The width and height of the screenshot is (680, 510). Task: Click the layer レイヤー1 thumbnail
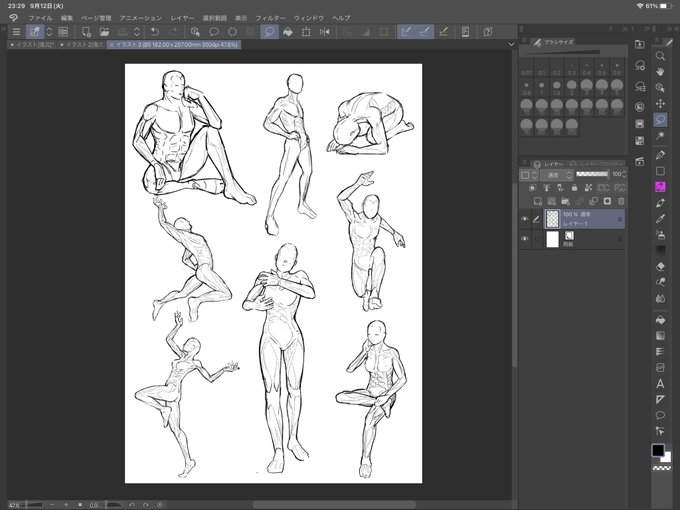(552, 219)
